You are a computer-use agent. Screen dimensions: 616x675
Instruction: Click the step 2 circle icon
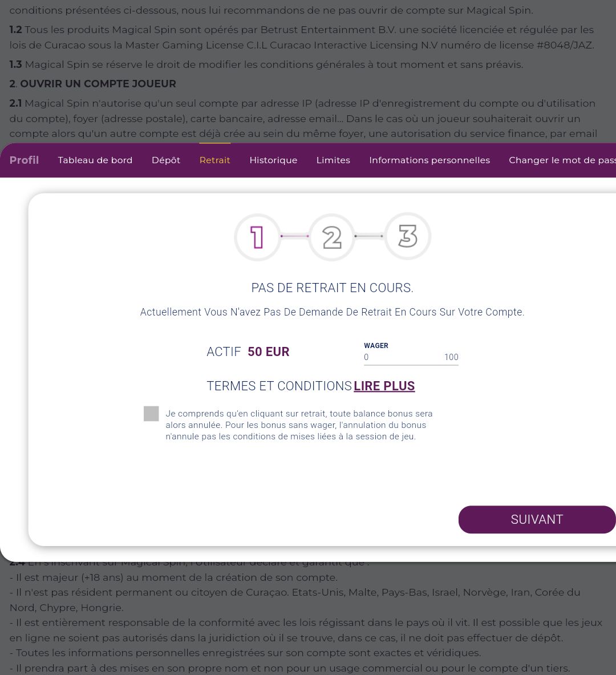(x=332, y=237)
